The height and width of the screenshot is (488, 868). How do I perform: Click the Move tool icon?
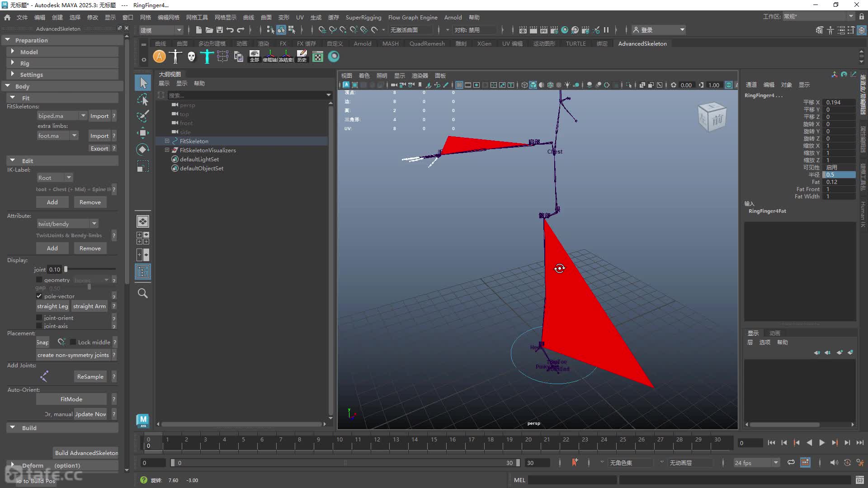click(143, 132)
